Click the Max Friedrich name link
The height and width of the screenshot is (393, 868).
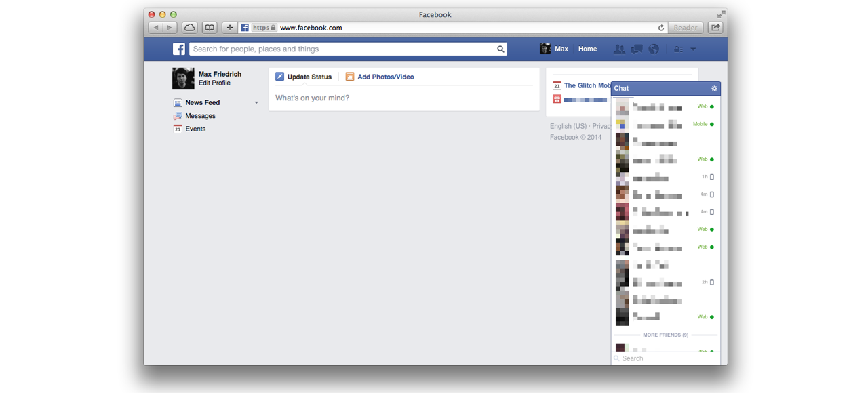click(x=220, y=74)
